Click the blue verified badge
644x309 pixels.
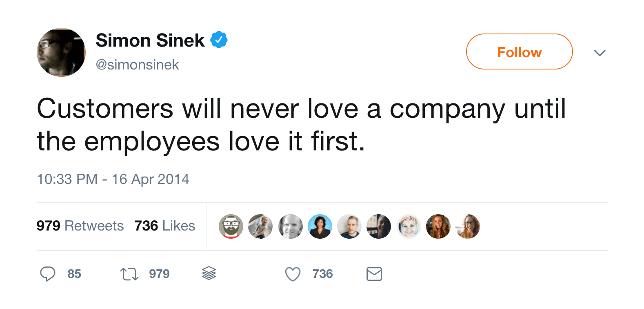[x=219, y=40]
